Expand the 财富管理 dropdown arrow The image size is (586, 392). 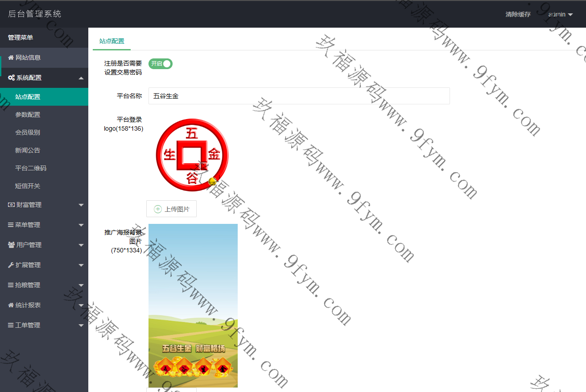click(x=81, y=205)
